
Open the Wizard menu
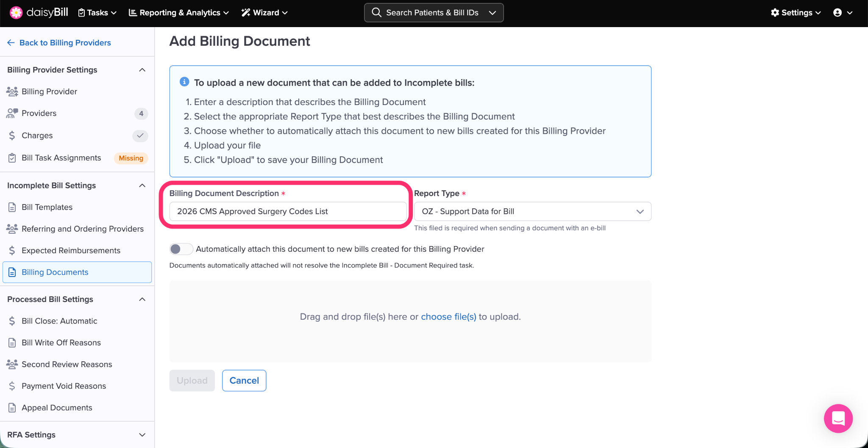tap(265, 13)
